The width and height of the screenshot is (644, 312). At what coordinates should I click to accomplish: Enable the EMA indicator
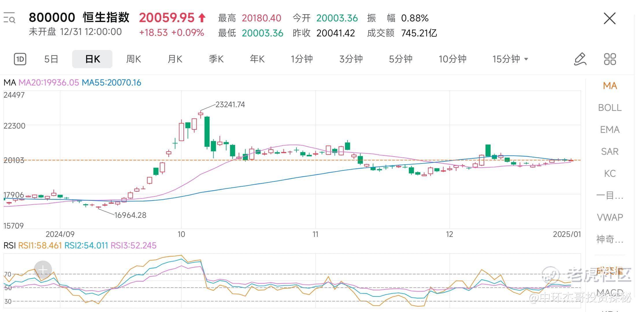[x=610, y=130]
